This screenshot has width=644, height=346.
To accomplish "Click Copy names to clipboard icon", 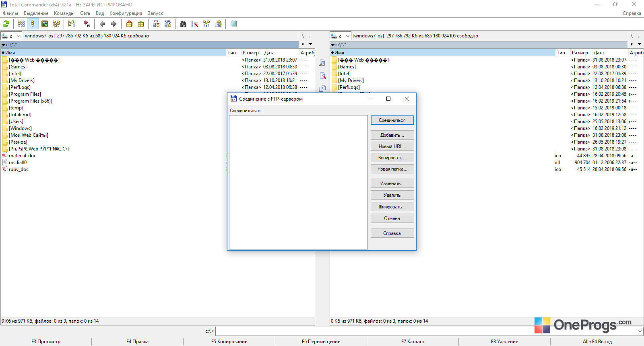I will [x=218, y=24].
